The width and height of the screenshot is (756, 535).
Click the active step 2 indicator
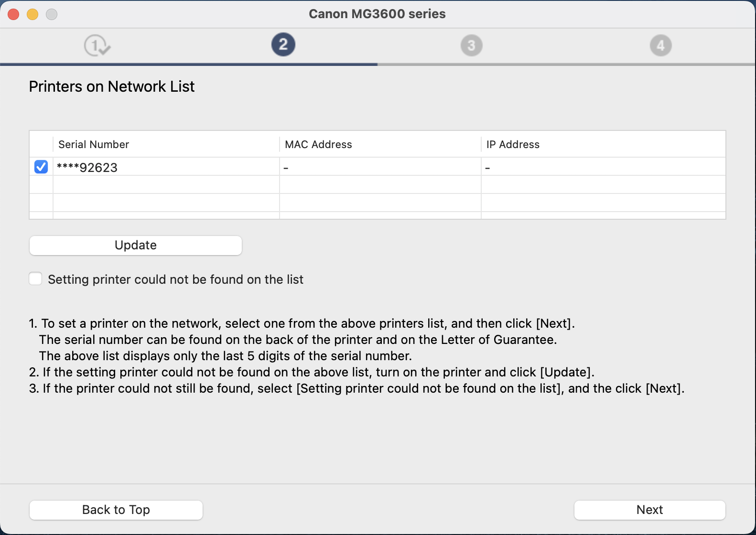click(283, 44)
